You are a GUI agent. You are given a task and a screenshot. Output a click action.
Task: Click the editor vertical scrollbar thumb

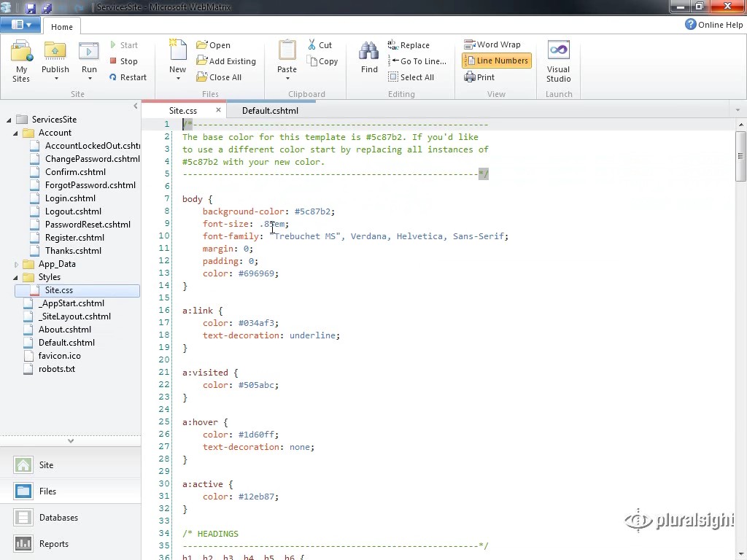click(x=740, y=156)
